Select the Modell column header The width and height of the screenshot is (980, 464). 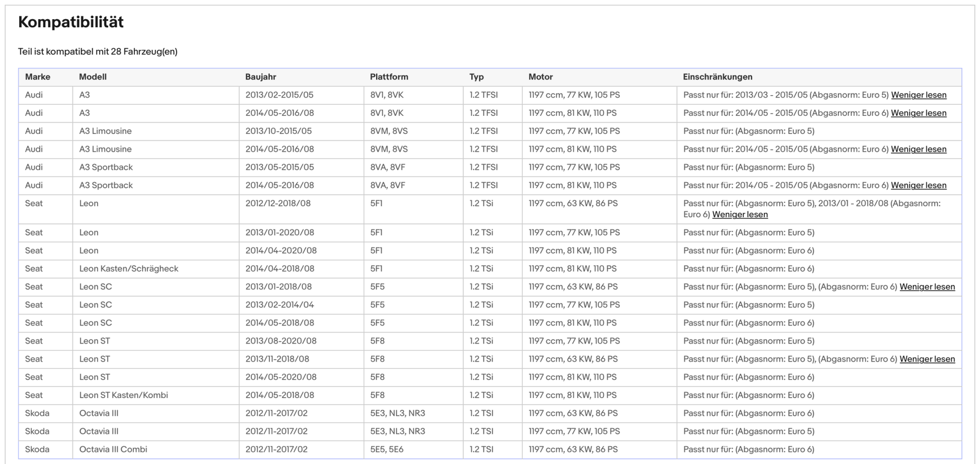[93, 77]
